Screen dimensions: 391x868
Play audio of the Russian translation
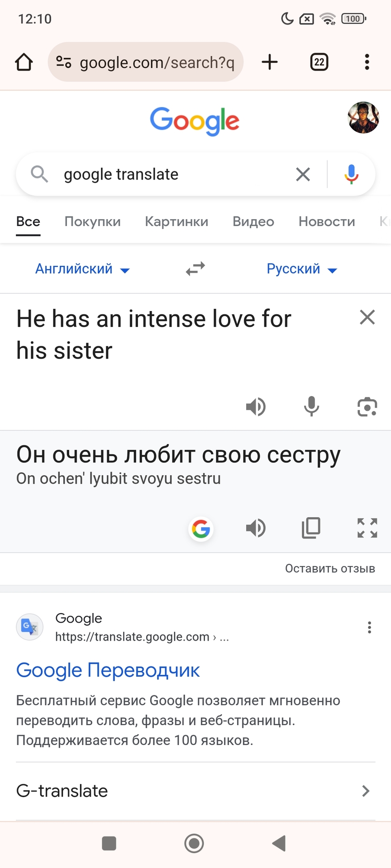[256, 528]
